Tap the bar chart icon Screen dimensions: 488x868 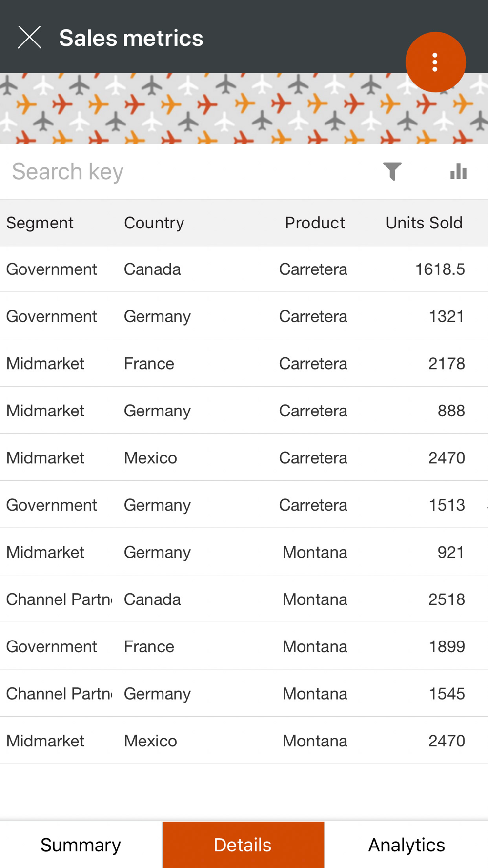coord(458,171)
